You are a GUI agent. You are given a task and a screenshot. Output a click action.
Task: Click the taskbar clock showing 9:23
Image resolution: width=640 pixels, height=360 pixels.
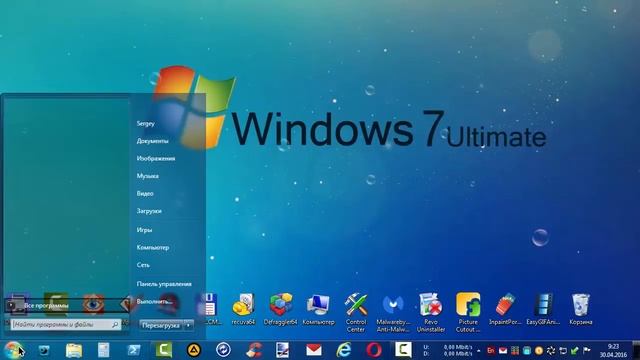(x=613, y=351)
